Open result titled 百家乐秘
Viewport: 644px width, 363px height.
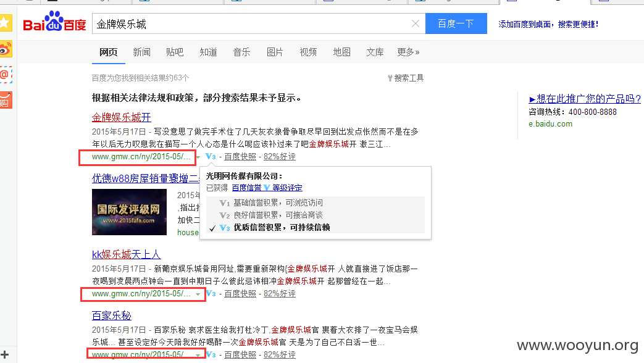coord(112,316)
